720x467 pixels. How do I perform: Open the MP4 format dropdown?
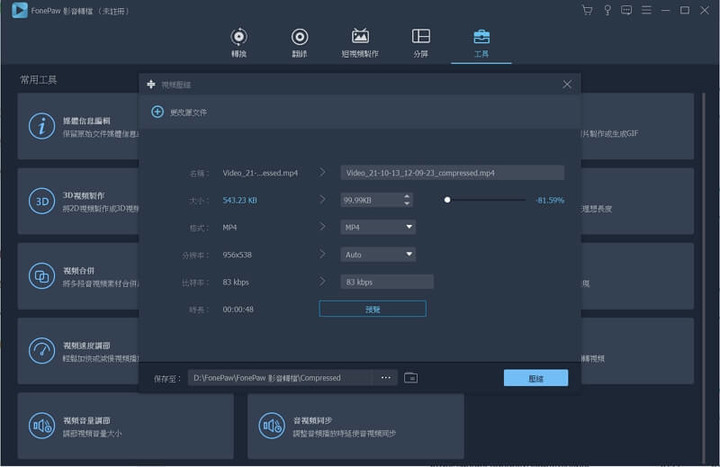click(x=378, y=227)
